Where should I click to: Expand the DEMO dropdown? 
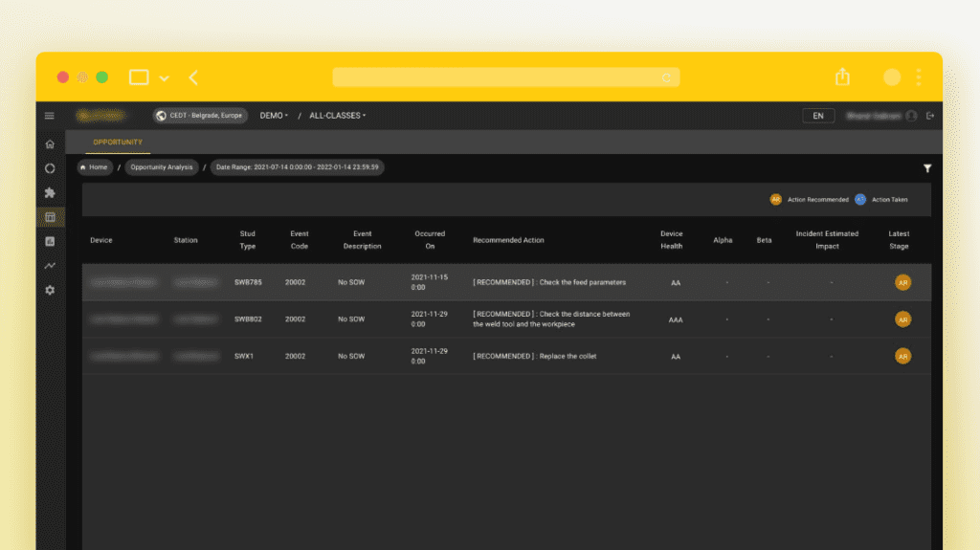tap(274, 116)
